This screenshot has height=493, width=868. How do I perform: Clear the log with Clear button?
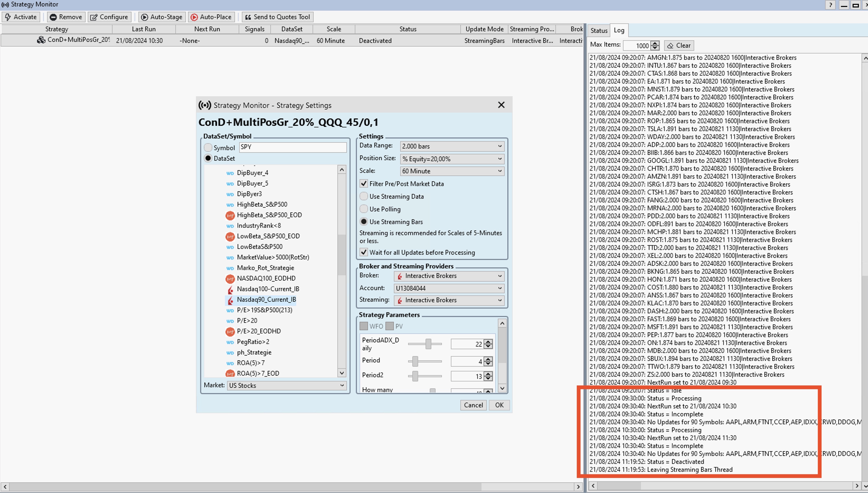click(x=679, y=45)
